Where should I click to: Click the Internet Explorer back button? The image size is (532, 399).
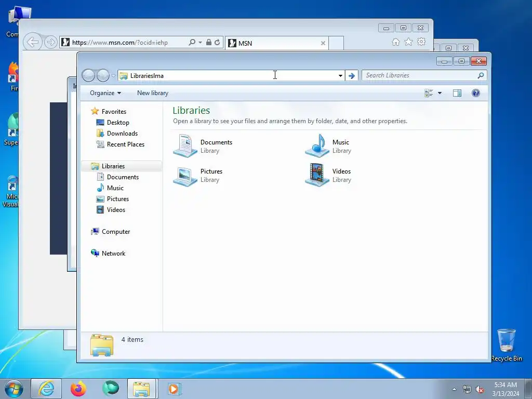click(33, 42)
